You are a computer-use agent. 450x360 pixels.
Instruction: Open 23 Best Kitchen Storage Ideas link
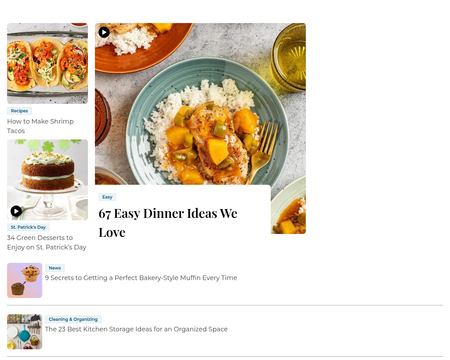136,329
